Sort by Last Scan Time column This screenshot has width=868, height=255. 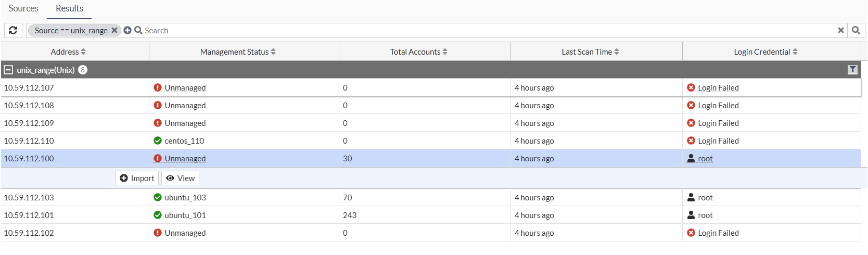point(591,52)
